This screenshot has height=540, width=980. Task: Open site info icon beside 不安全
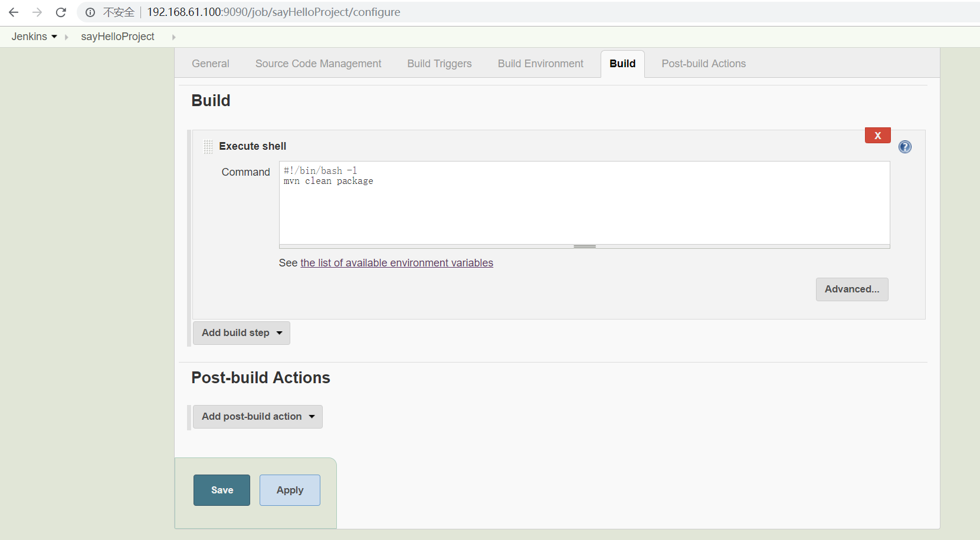click(x=90, y=12)
